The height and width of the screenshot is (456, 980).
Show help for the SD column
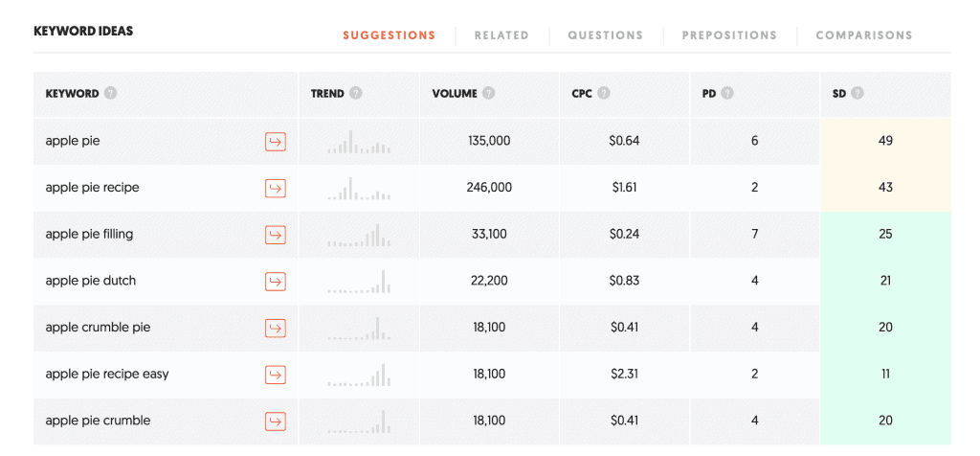(x=857, y=94)
